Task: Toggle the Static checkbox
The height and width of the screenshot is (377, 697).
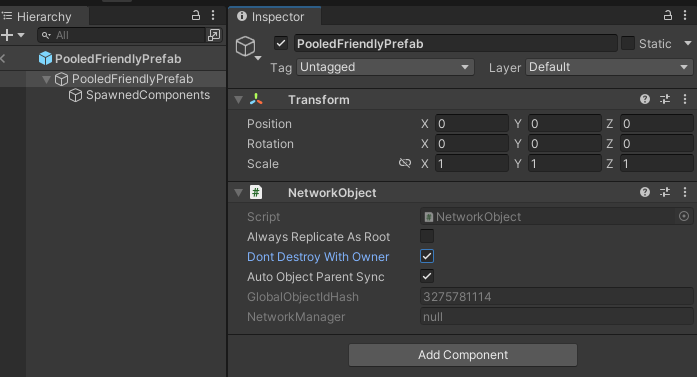Action: pyautogui.click(x=628, y=43)
